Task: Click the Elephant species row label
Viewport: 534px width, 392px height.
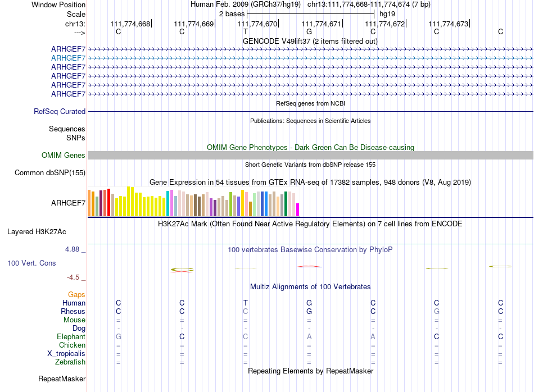Action: click(71, 337)
